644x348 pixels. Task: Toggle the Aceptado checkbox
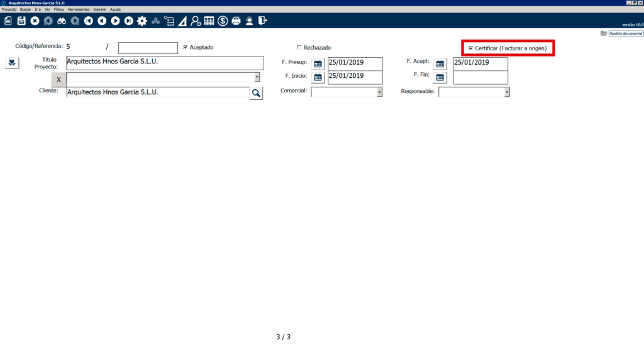coord(185,47)
